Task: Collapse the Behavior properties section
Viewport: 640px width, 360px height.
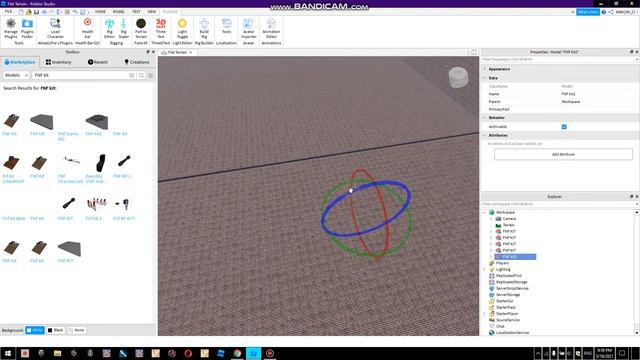Action: (x=484, y=118)
